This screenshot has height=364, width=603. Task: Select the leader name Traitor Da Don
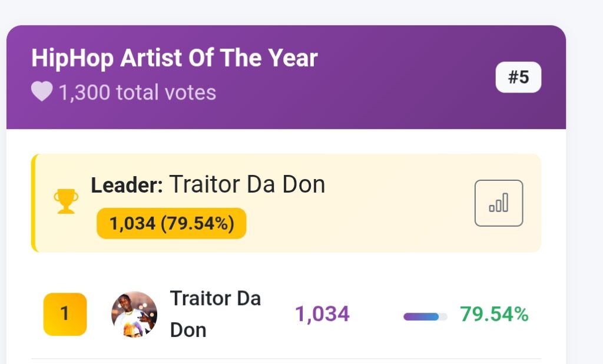pos(247,185)
